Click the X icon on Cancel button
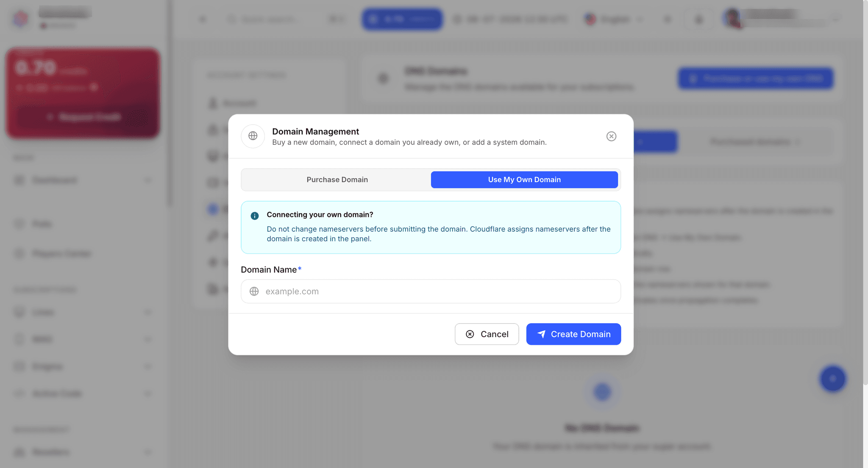 coord(470,334)
